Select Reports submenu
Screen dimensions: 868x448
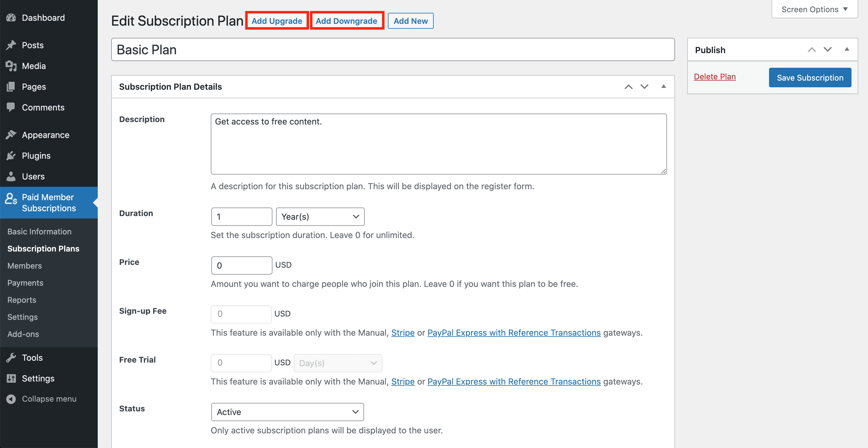click(22, 300)
